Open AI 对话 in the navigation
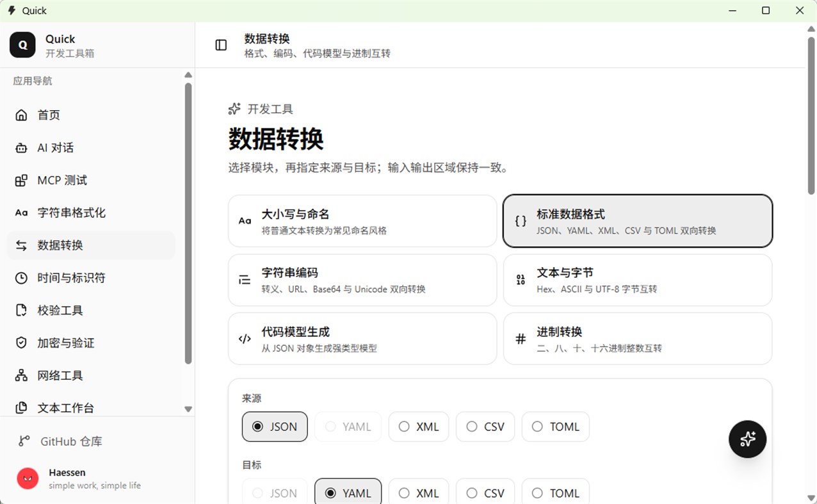This screenshot has height=504, width=817. click(x=91, y=148)
